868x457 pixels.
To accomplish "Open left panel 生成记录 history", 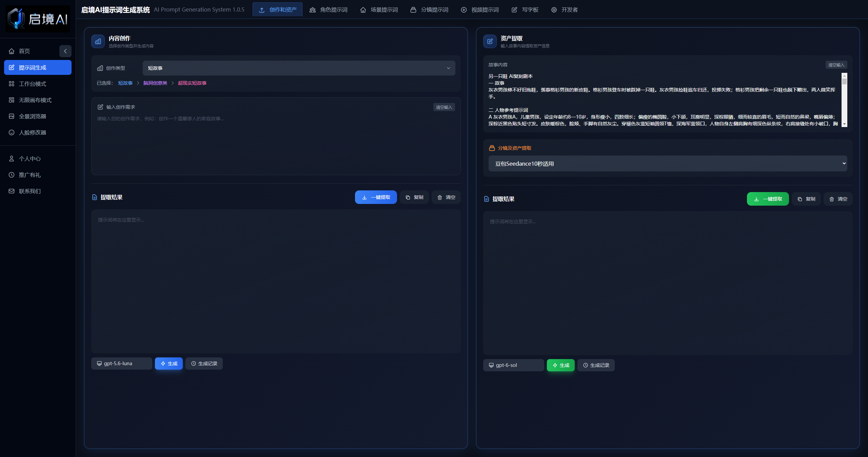I will coord(204,363).
